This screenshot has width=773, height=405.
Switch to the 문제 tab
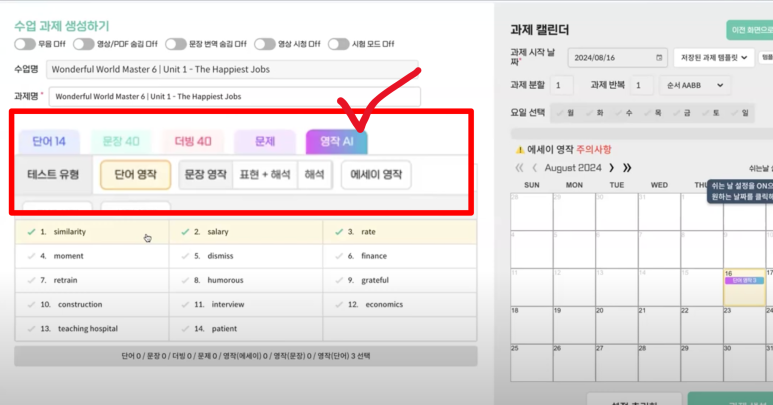pos(265,142)
